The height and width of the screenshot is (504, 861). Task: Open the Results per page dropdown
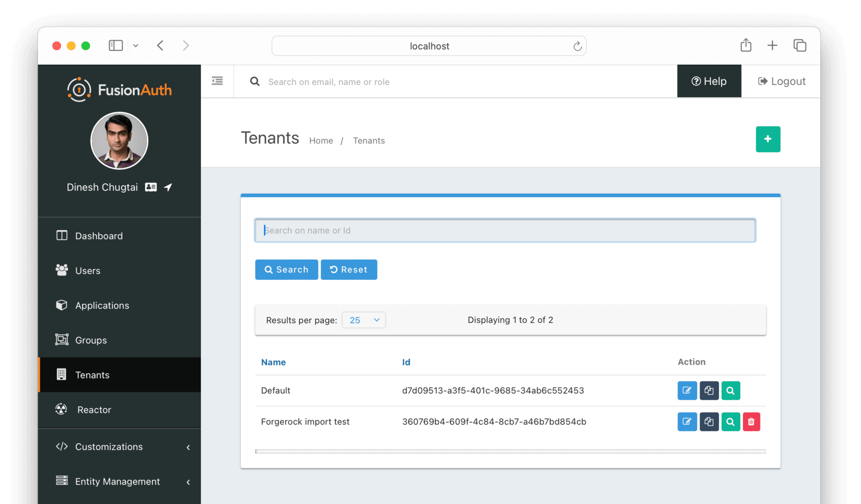click(x=364, y=320)
